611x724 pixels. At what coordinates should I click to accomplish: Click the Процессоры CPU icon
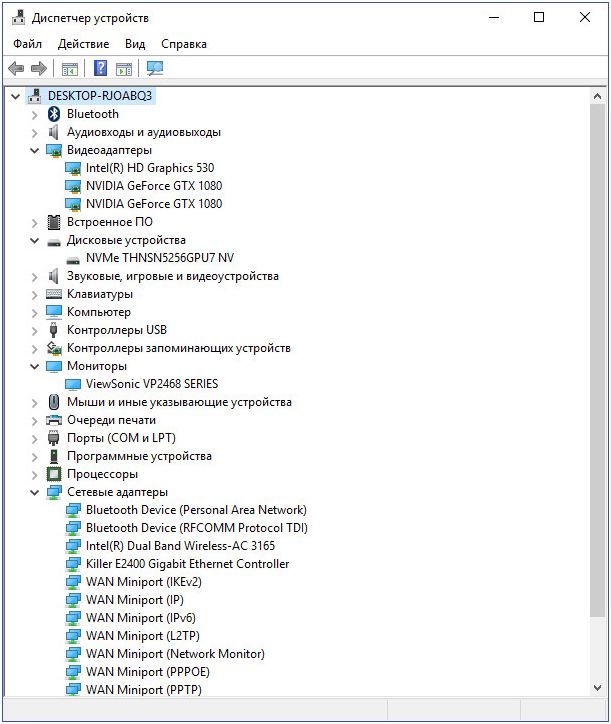point(54,474)
